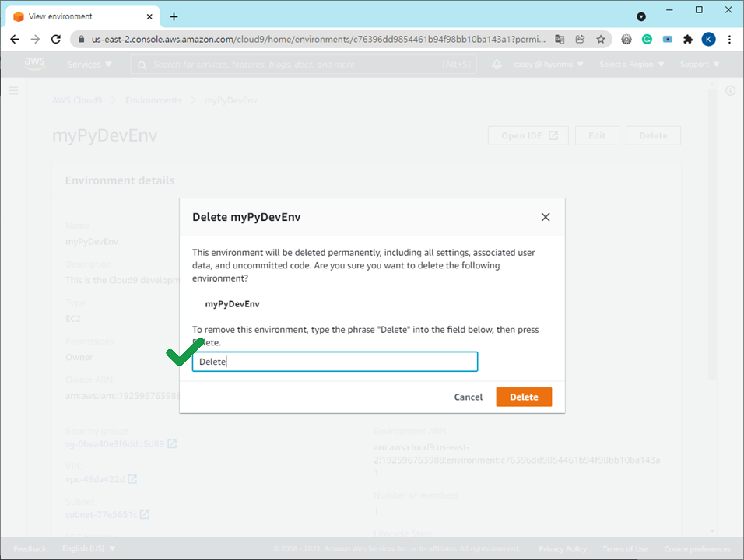Viewport: 744px width, 560px height.
Task: Go to Environments breadcrumb
Action: 153,100
